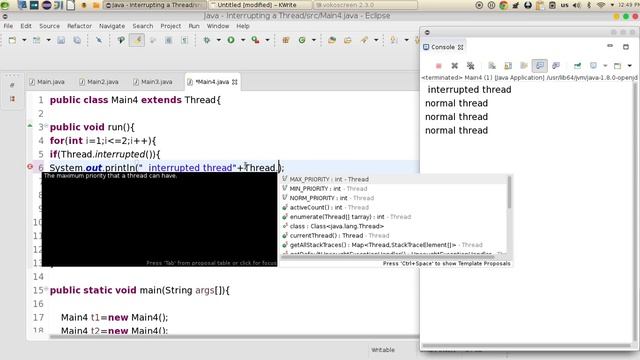The image size is (640, 360).
Task: Close the Main4.java editor tab
Action: tap(235, 82)
